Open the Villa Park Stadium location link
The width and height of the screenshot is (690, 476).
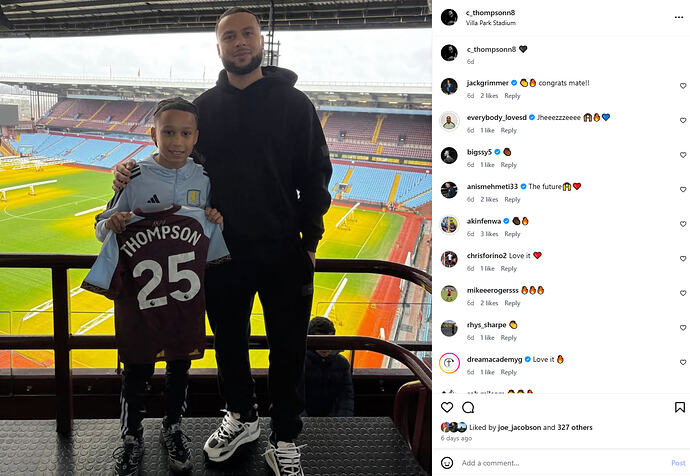point(491,23)
